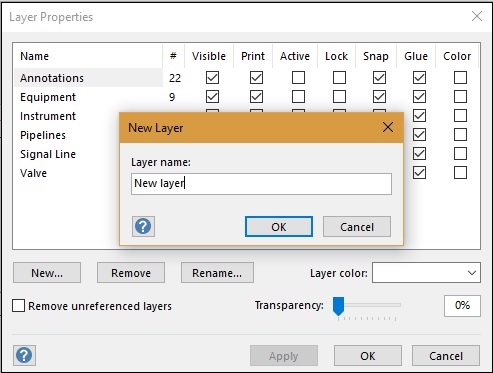Enable Color for Equipment layer
This screenshot has width=493, height=373.
tap(460, 97)
